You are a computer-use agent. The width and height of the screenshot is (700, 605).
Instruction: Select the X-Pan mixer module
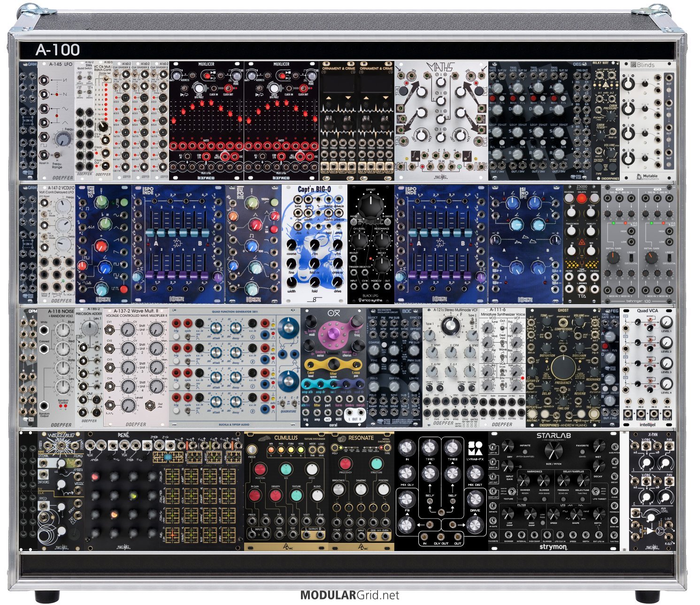click(x=653, y=491)
